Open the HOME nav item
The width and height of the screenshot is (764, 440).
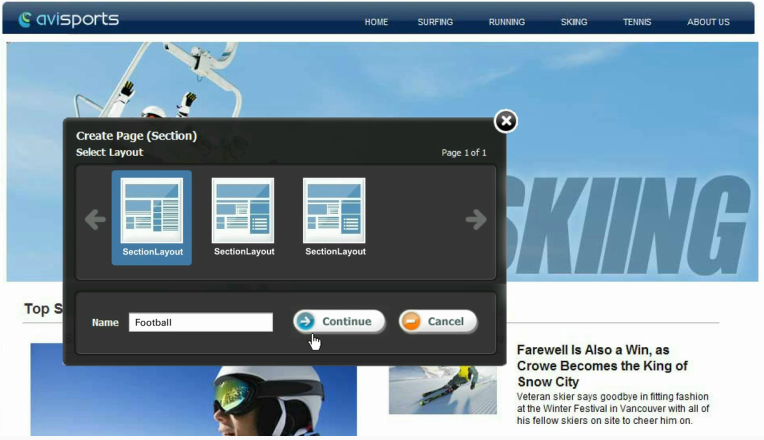click(376, 22)
